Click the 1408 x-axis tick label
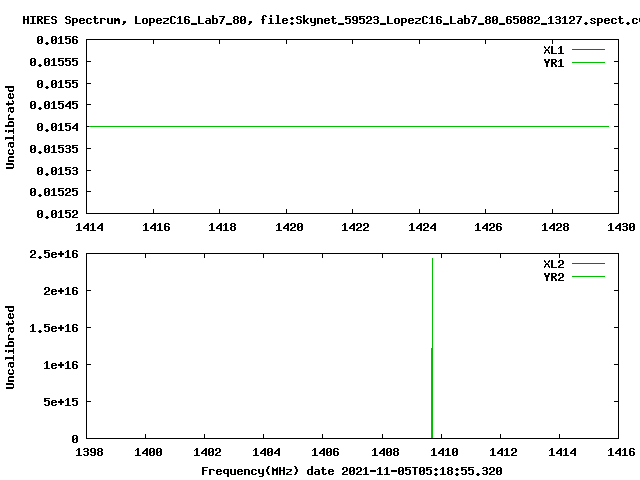640x480 pixels. click(385, 452)
